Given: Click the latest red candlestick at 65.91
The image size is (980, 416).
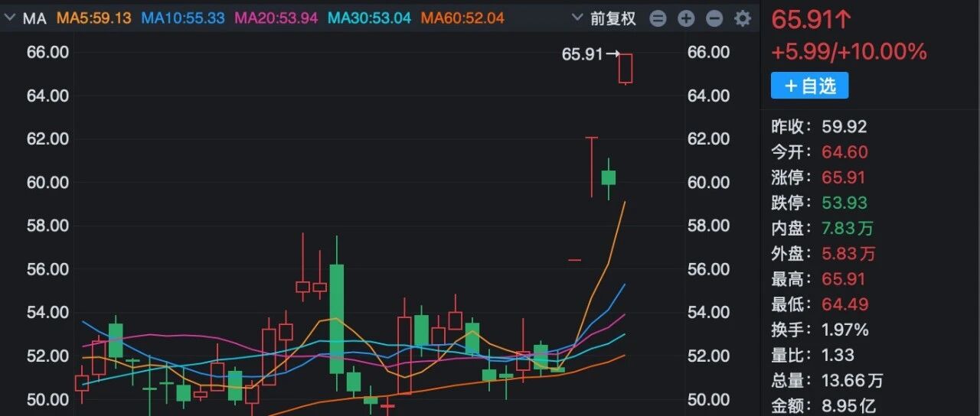Looking at the screenshot, I should pos(626,68).
